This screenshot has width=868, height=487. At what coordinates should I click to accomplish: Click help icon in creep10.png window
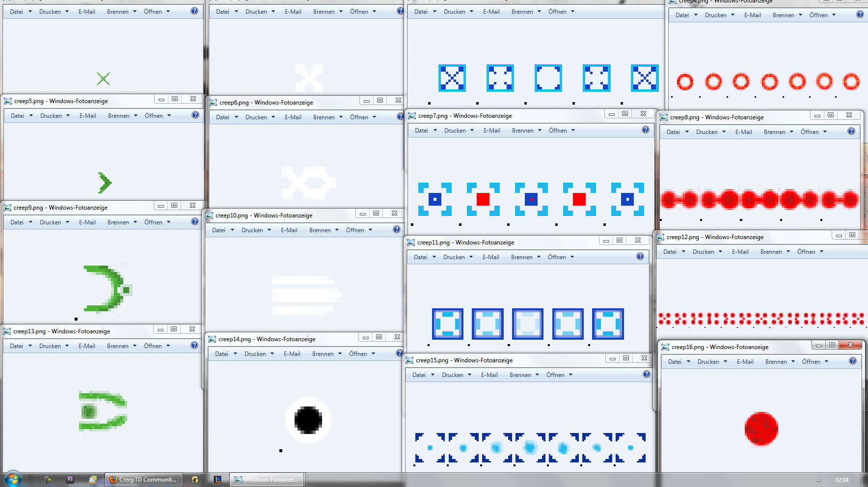[397, 229]
